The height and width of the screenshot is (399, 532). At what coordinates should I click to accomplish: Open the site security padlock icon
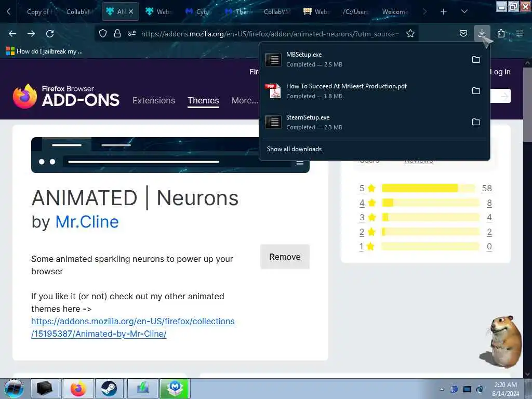(117, 33)
